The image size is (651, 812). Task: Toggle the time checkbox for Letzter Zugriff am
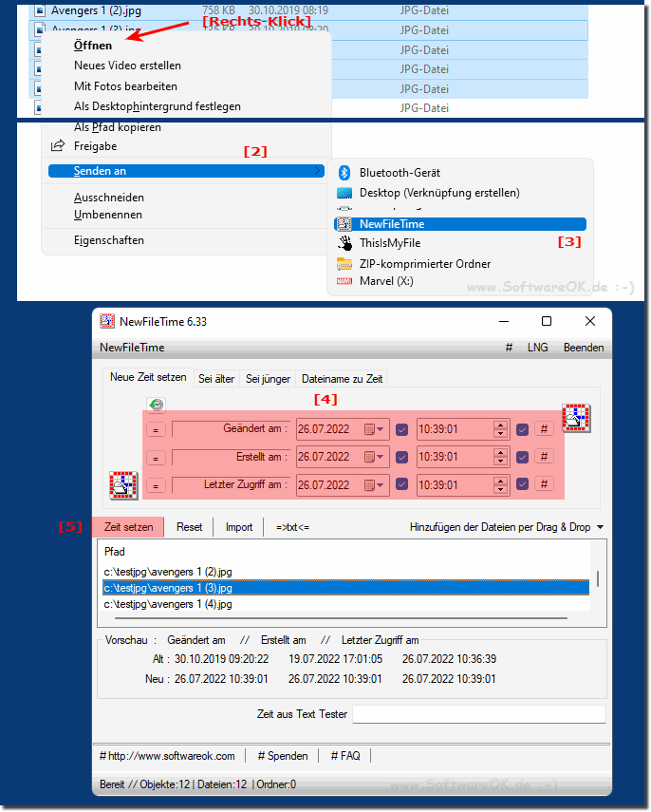[x=522, y=484]
